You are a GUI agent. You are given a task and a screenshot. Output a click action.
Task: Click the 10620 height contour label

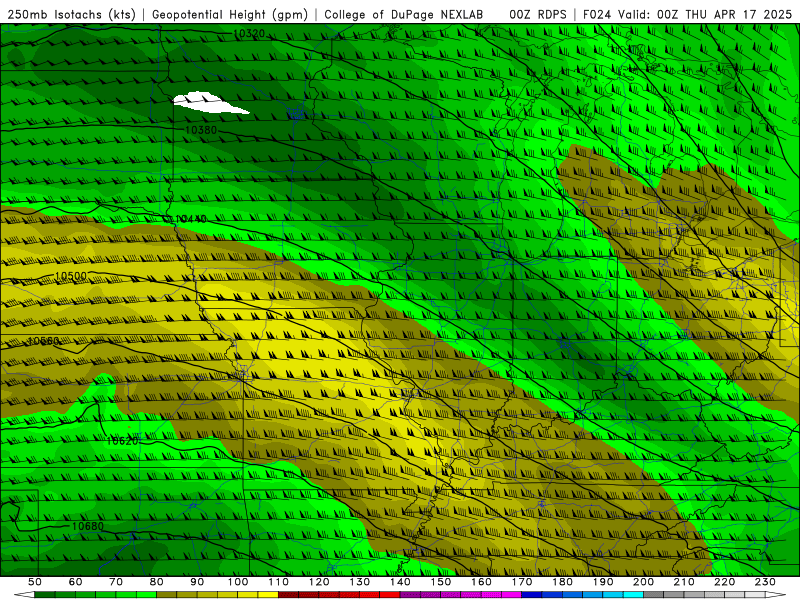[x=122, y=441]
